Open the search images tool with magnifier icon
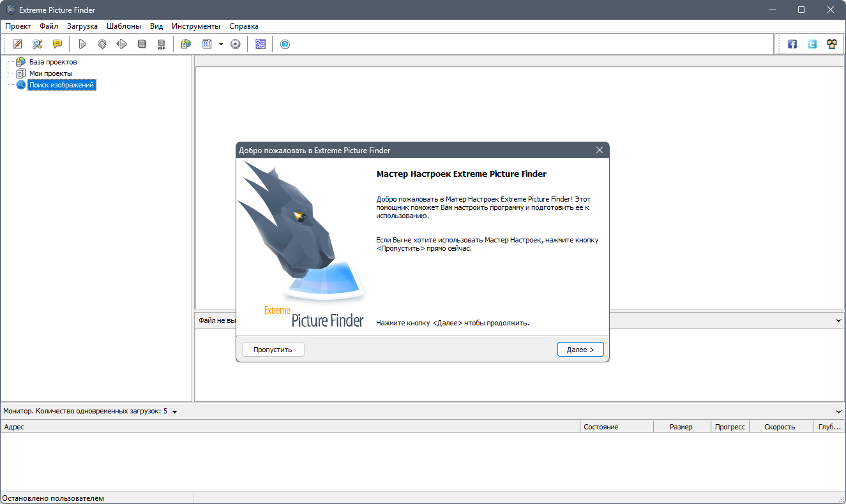The height and width of the screenshot is (504, 846). 37,43
